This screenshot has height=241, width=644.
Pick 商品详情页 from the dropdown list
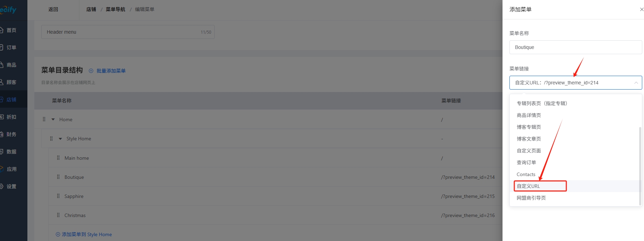(x=529, y=115)
